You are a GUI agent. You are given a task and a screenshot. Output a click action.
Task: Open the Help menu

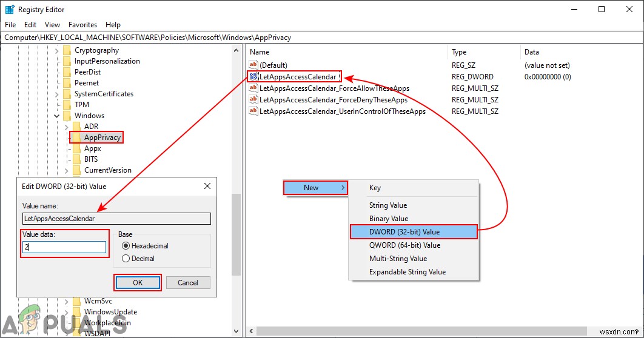(x=113, y=25)
